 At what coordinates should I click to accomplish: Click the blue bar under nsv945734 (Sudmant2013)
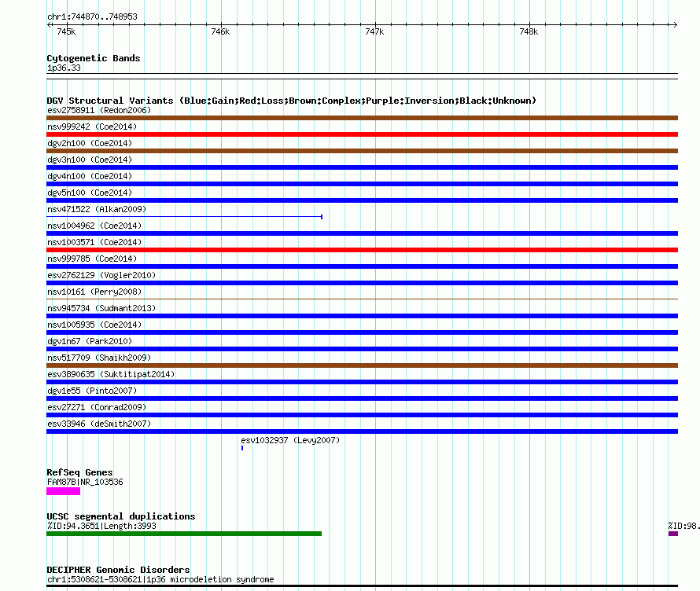click(x=362, y=316)
